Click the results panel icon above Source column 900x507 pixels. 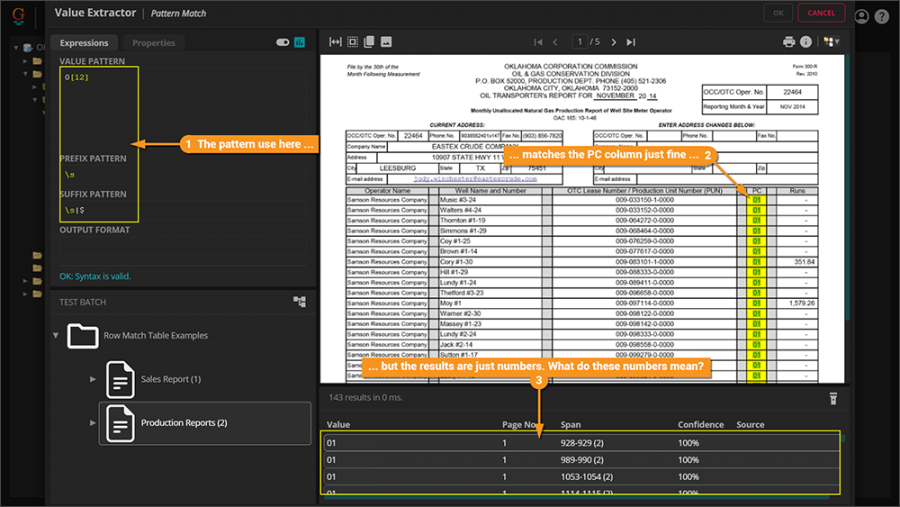click(831, 398)
